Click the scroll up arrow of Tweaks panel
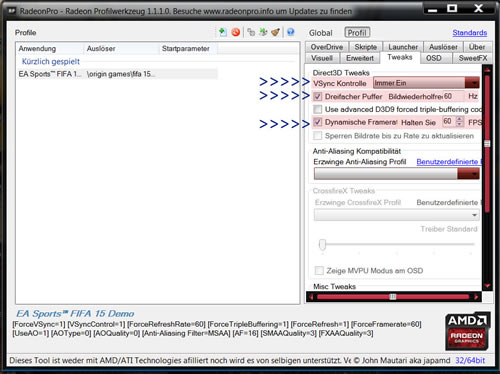Viewport: 500px width, 374px height. (x=487, y=70)
